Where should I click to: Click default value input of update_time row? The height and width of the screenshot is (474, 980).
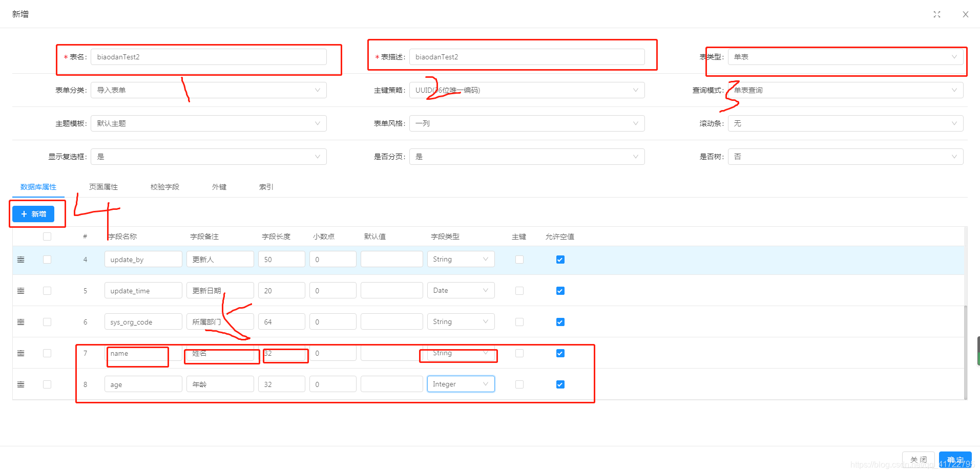[391, 291]
